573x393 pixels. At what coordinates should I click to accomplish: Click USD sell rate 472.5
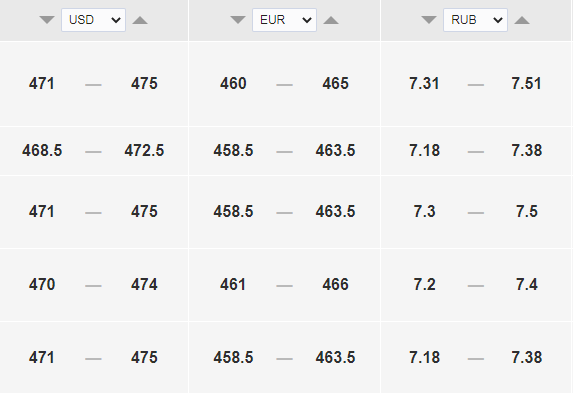pyautogui.click(x=144, y=151)
